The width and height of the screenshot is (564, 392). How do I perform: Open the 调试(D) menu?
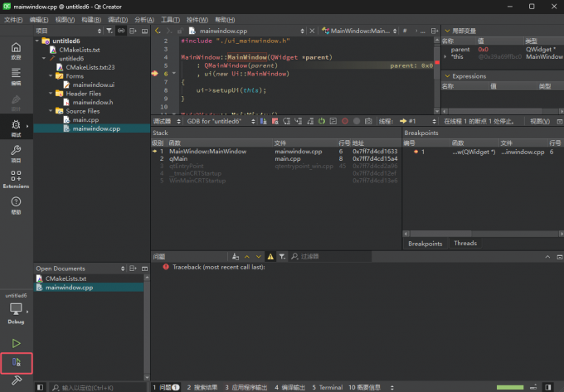click(x=118, y=18)
